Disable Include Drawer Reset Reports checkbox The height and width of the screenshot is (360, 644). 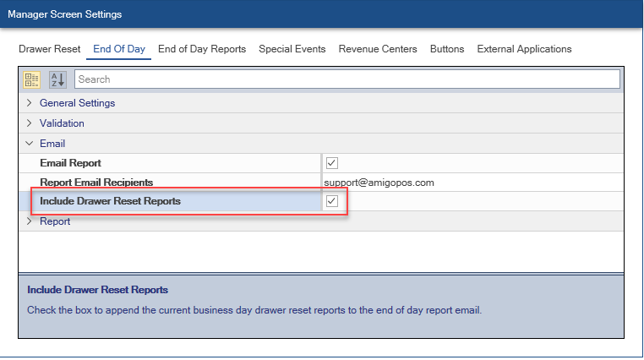[332, 202]
